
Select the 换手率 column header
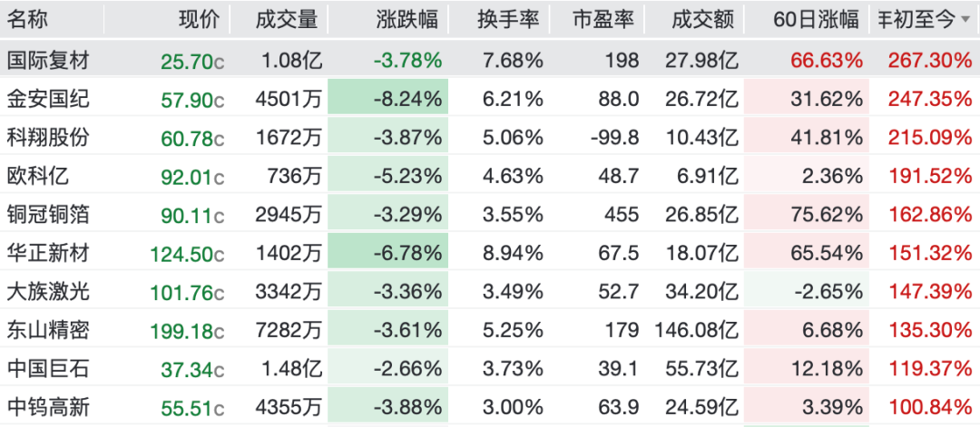[507, 20]
